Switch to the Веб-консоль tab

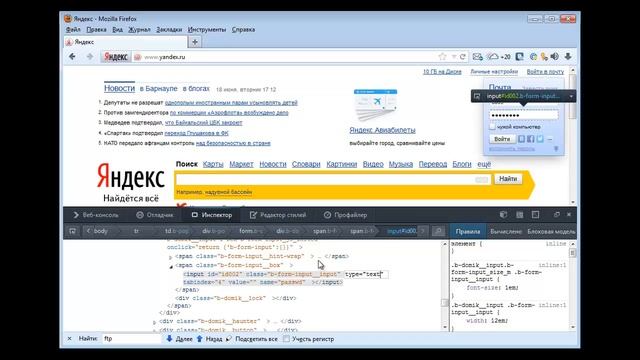96,215
